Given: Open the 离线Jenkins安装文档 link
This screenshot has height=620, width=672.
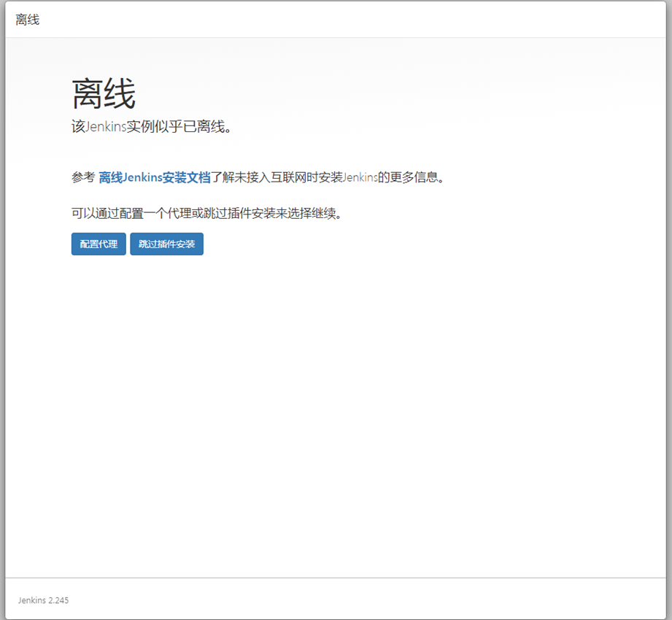Looking at the screenshot, I should pyautogui.click(x=155, y=177).
